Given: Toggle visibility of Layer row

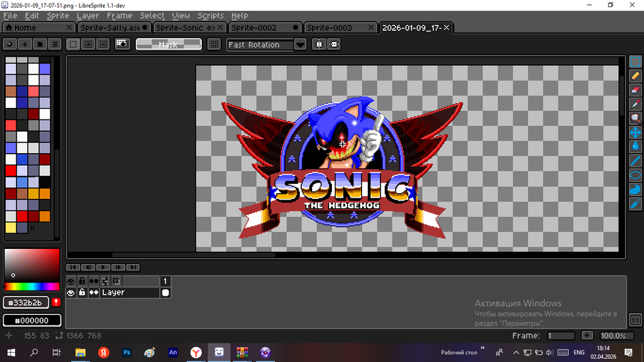Looking at the screenshot, I should click(71, 293).
